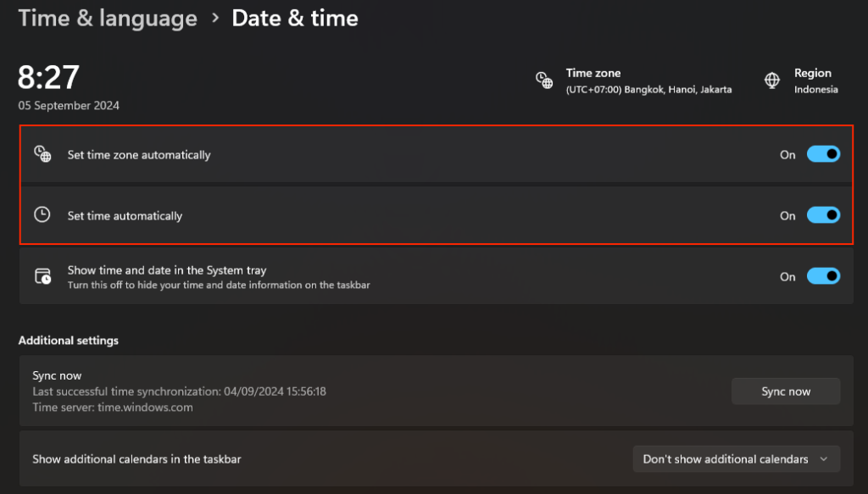Image resolution: width=868 pixels, height=494 pixels.
Task: Click the calendar tray icon beside System tray setting
Action: 42,276
